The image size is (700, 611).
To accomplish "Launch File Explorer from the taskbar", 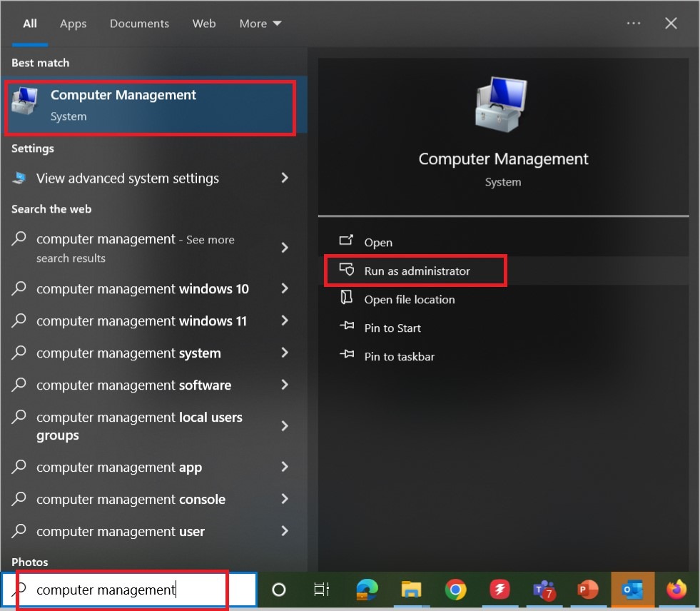I will click(x=411, y=590).
